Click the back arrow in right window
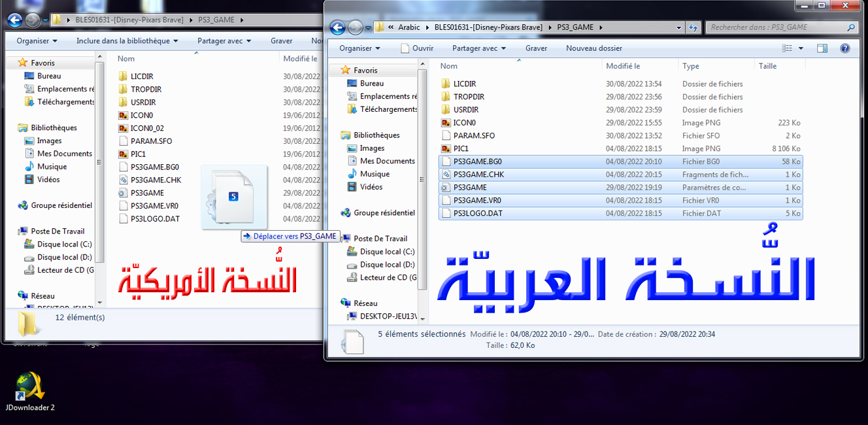868x425 pixels. 337,27
